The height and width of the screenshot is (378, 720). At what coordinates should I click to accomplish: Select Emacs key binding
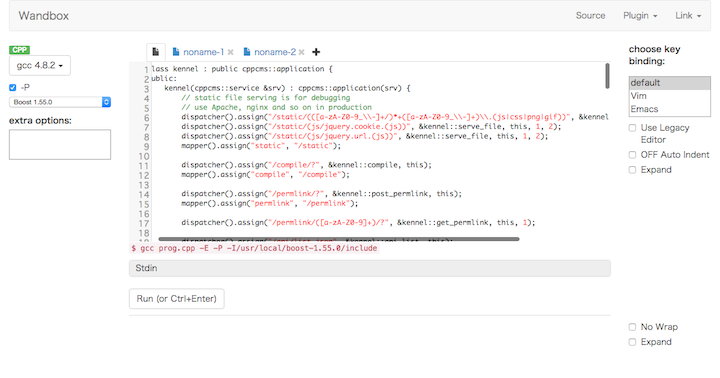[669, 109]
